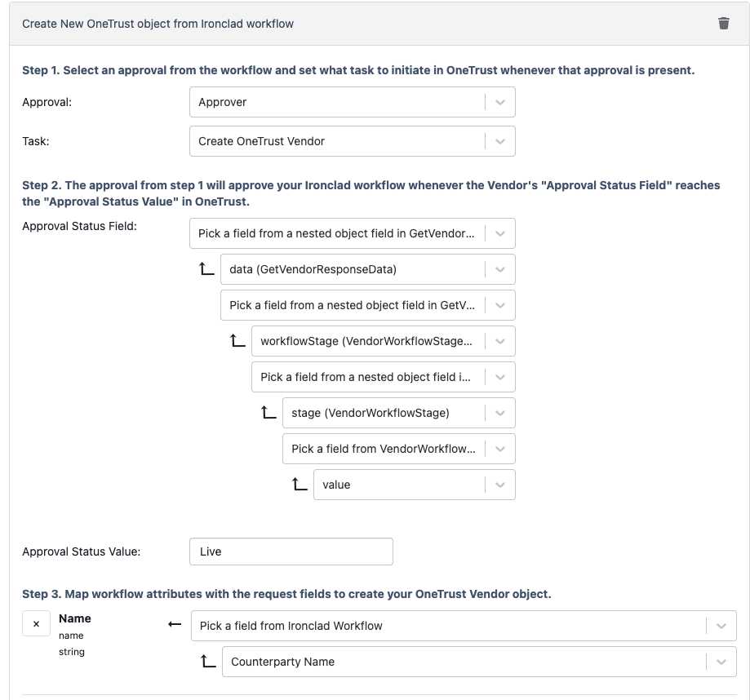Delete this OneTrust object with the trash icon
The image size is (750, 700).
click(724, 24)
